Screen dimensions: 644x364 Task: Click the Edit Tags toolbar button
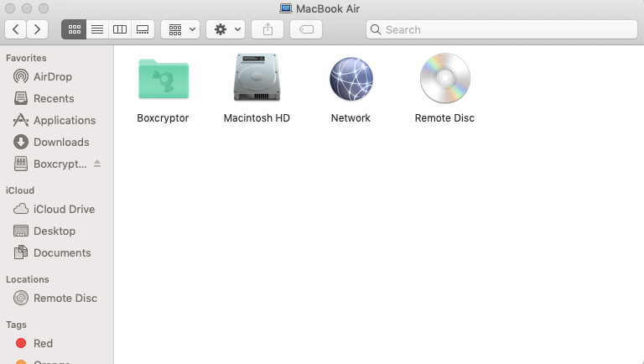pyautogui.click(x=306, y=29)
